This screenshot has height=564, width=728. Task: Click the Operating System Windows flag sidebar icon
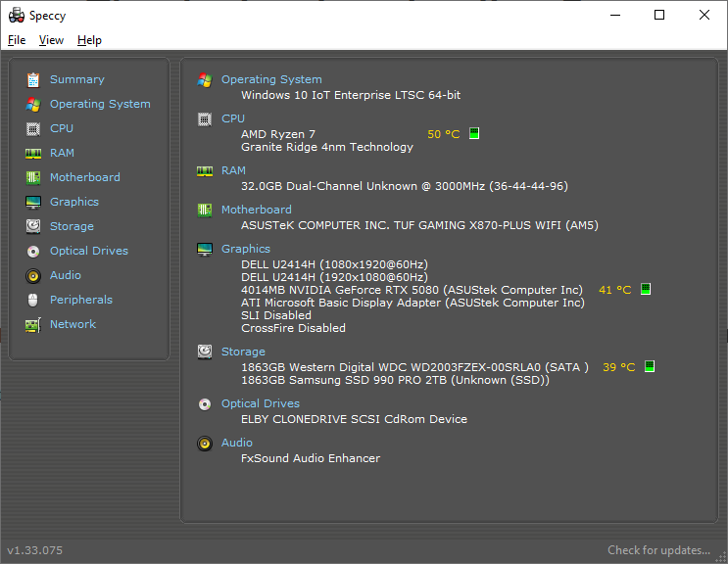click(x=33, y=105)
